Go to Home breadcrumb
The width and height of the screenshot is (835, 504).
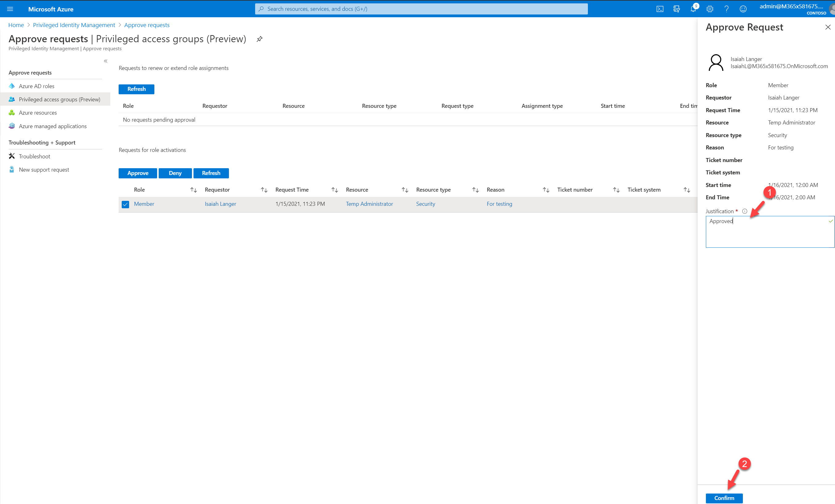(x=16, y=25)
